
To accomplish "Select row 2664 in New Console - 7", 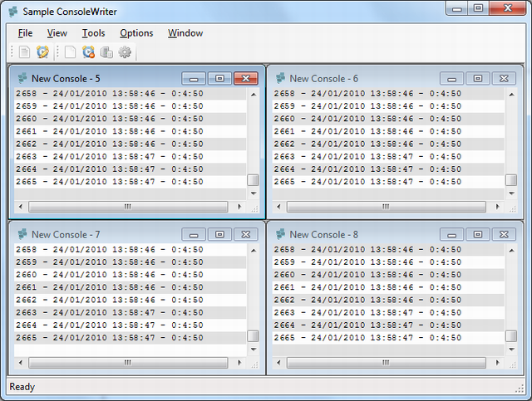I will coord(131,325).
